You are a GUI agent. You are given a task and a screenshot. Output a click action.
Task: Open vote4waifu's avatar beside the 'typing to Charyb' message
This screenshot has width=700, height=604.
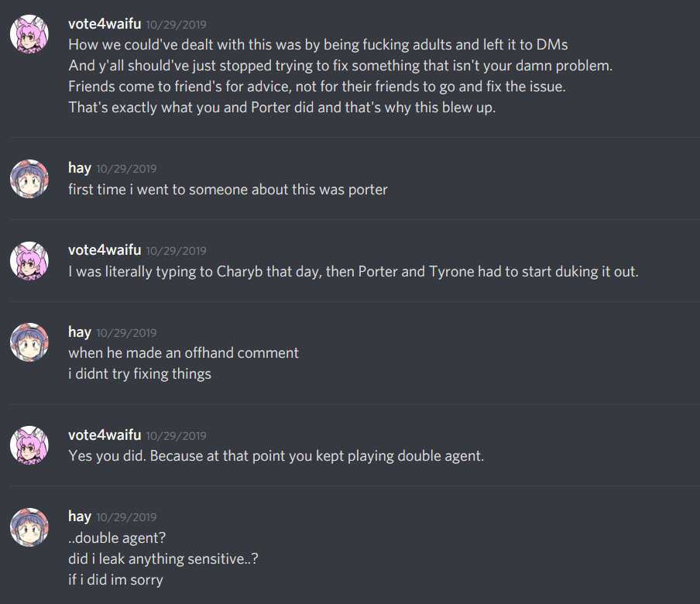(x=29, y=261)
